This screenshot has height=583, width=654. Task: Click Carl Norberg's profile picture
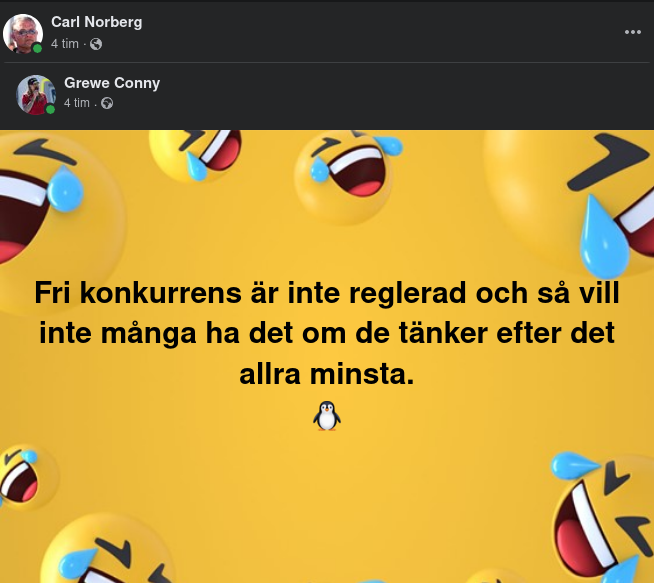tap(23, 34)
